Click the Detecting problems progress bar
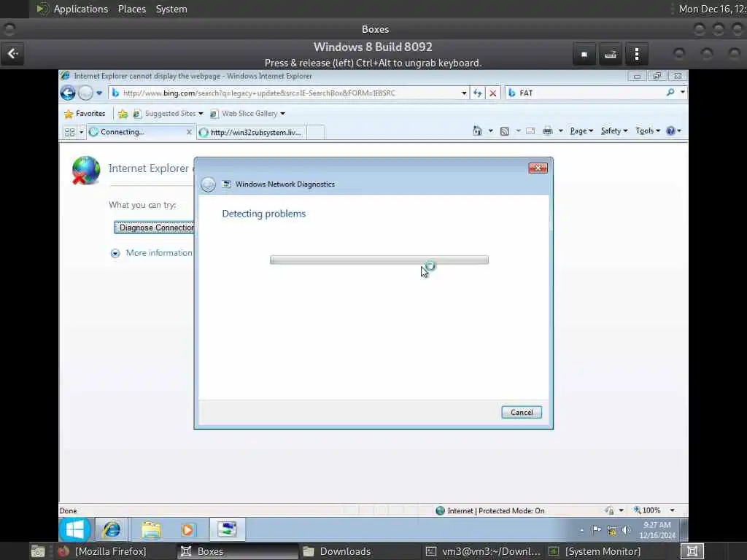 tap(379, 260)
